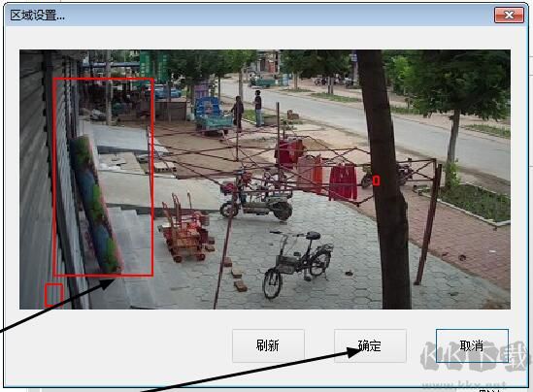Screen dimensions: 533x392
Task: Click the 区域设置 title bar text
Action: (x=38, y=16)
